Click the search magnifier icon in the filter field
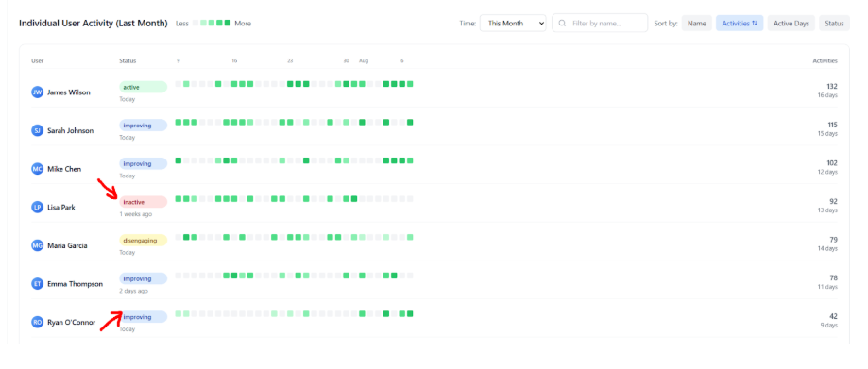 (562, 24)
